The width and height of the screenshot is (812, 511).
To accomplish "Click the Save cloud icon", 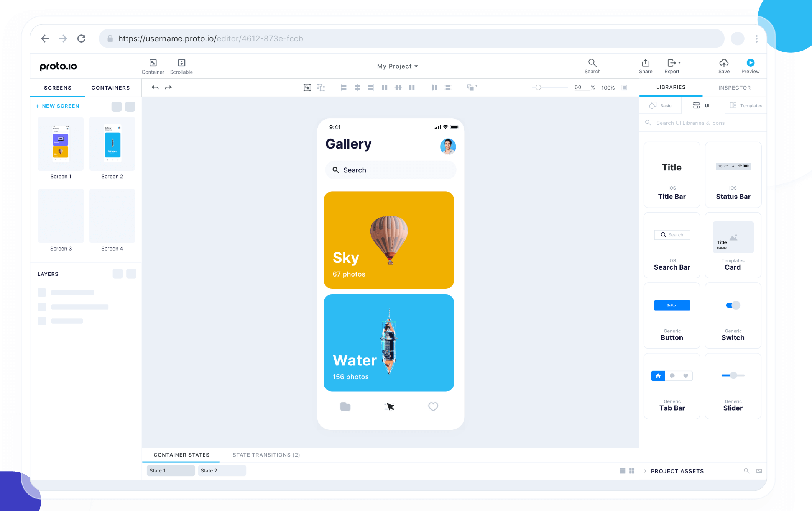I will pyautogui.click(x=723, y=63).
